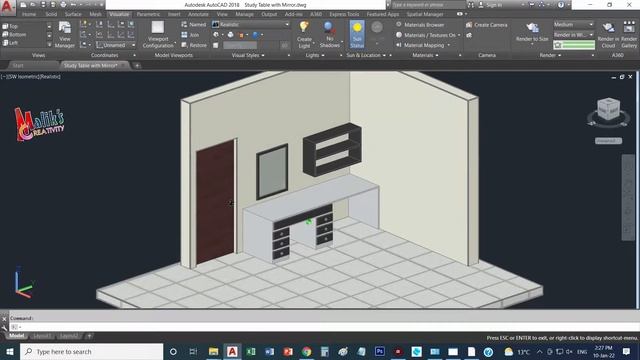Click the visual styles opacity slider

pyautogui.click(x=240, y=45)
